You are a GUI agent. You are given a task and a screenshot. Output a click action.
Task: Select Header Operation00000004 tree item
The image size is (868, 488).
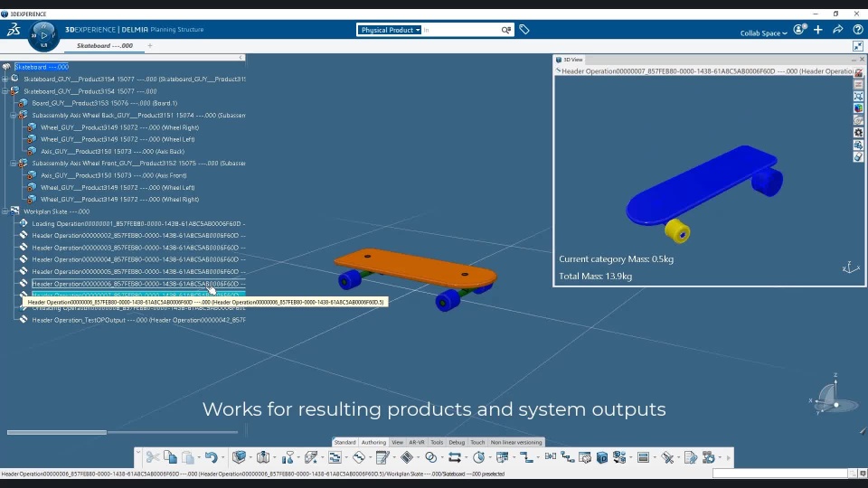click(x=138, y=259)
